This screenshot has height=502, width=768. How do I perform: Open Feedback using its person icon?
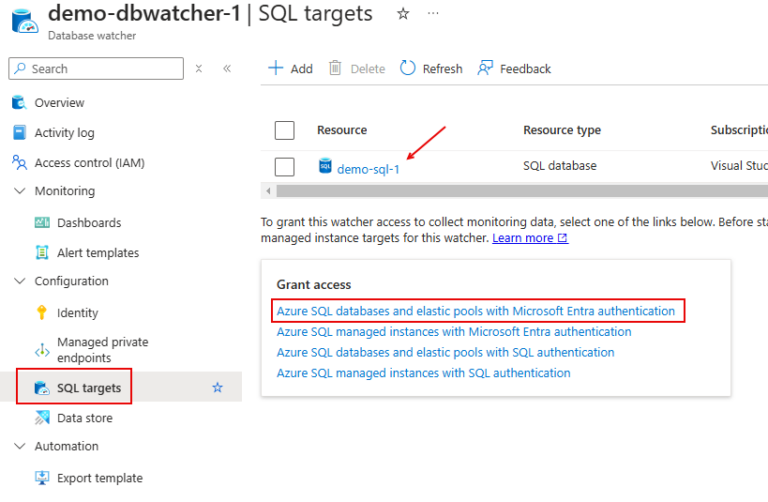[486, 68]
